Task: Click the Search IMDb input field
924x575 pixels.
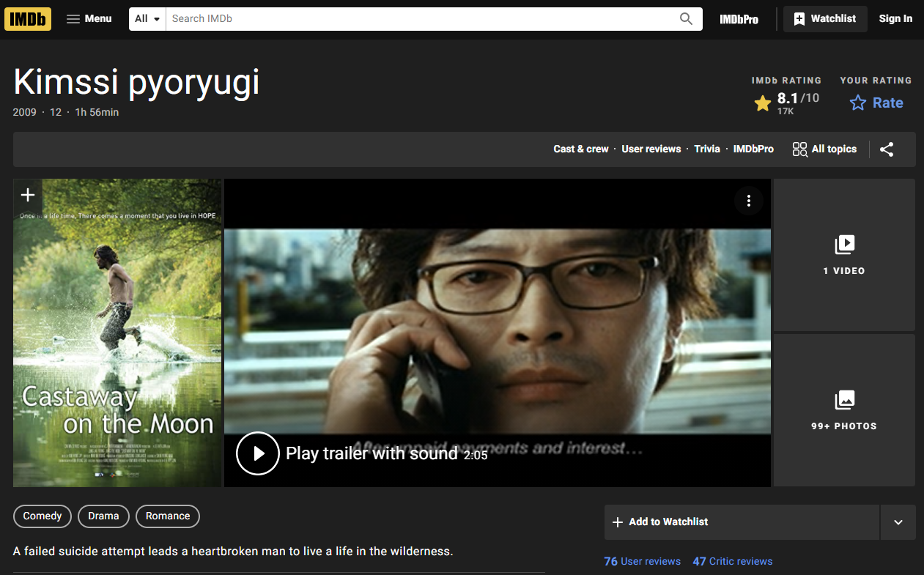Action: pyautogui.click(x=422, y=18)
